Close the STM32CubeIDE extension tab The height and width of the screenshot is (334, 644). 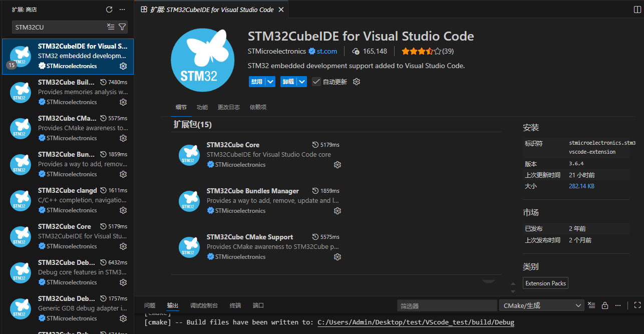point(281,10)
